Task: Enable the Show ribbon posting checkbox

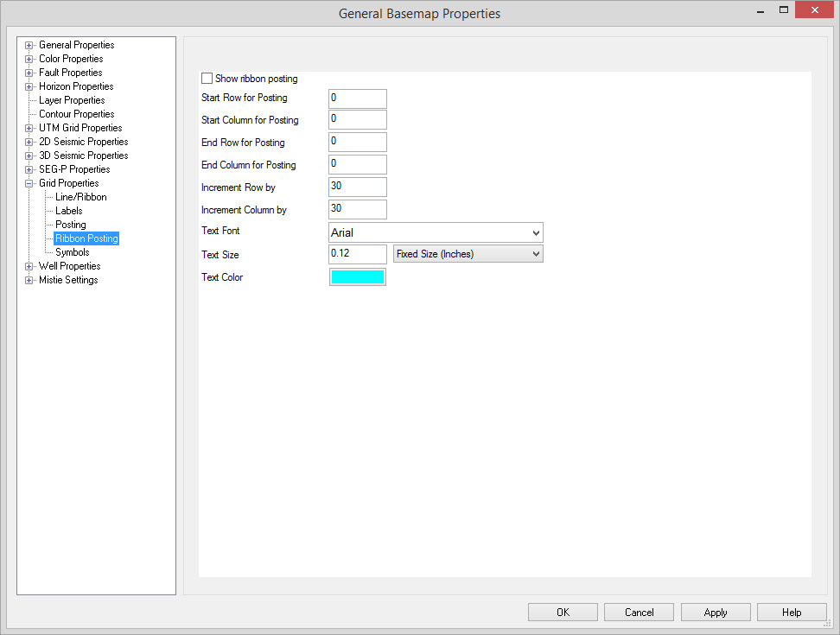Action: (x=207, y=79)
